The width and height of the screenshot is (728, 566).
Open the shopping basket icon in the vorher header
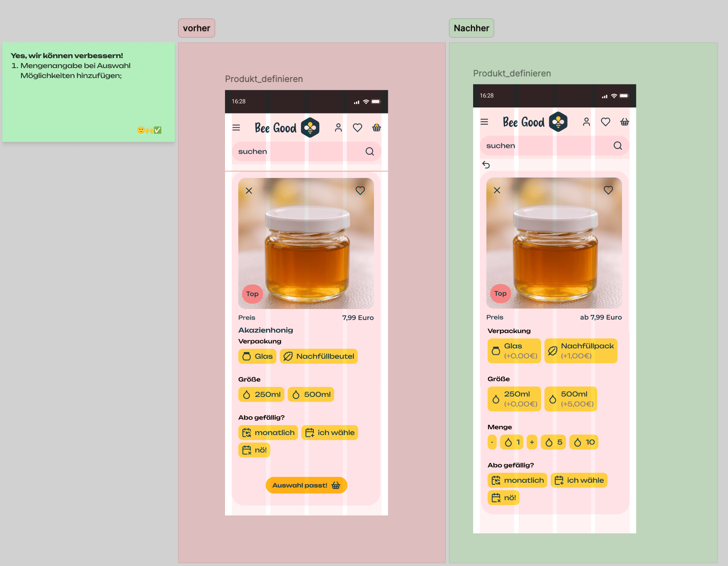click(376, 128)
